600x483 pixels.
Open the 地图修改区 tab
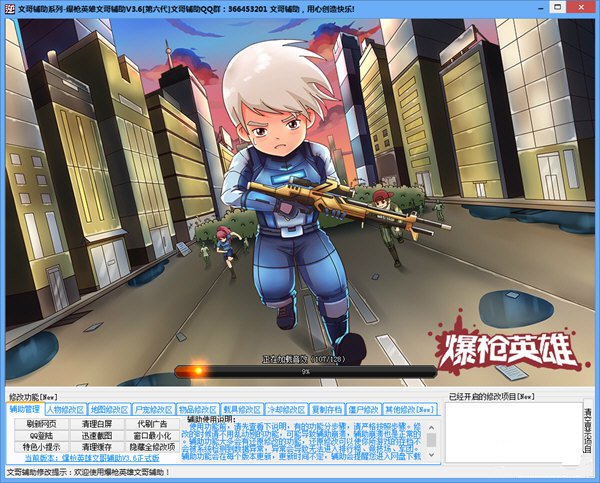(x=109, y=410)
